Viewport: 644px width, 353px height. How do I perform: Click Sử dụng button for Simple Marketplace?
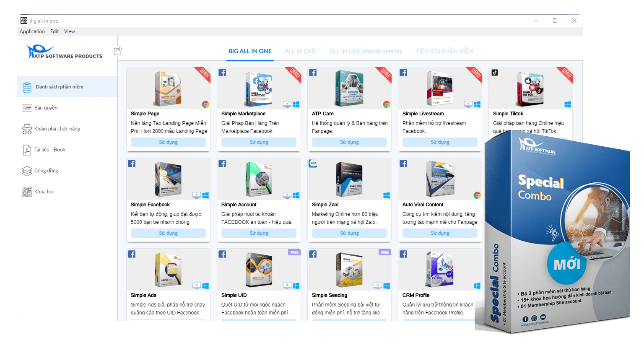(259, 142)
